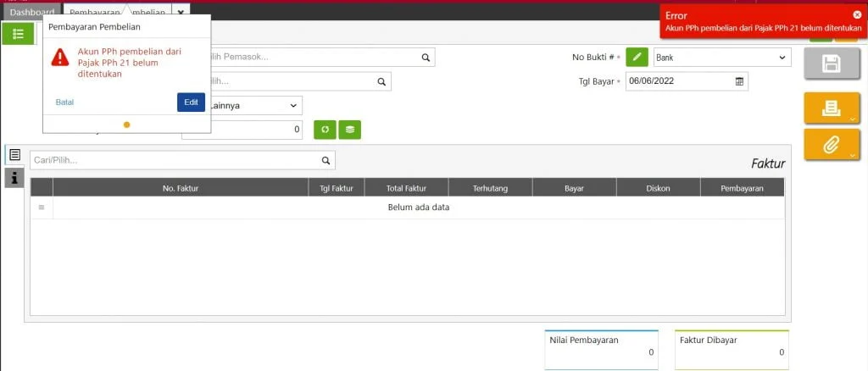Click the Cari/Pilih invoice search field

point(174,160)
